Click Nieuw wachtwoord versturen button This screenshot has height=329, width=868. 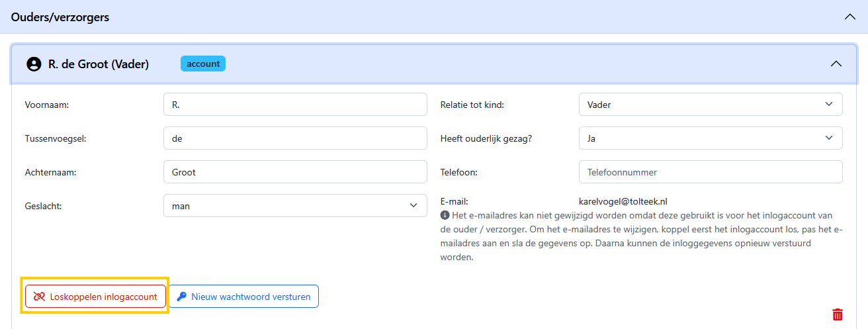243,297
